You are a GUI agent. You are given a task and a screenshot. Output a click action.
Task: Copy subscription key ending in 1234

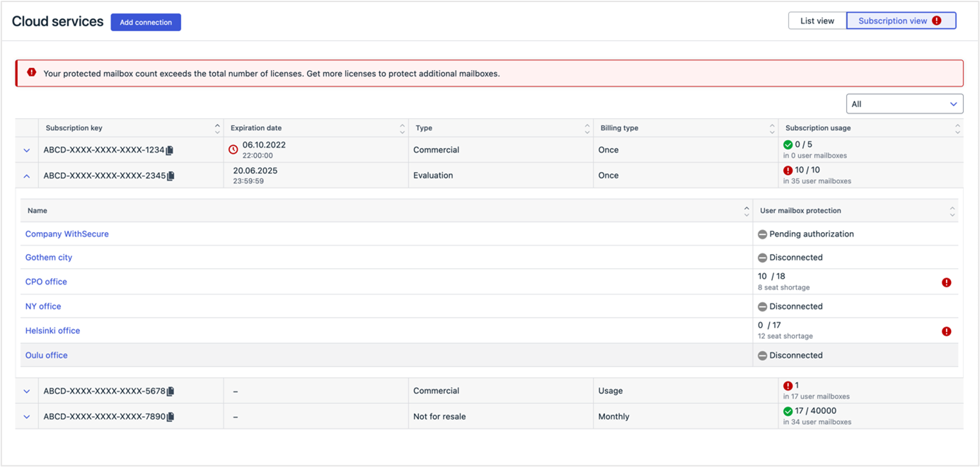170,150
